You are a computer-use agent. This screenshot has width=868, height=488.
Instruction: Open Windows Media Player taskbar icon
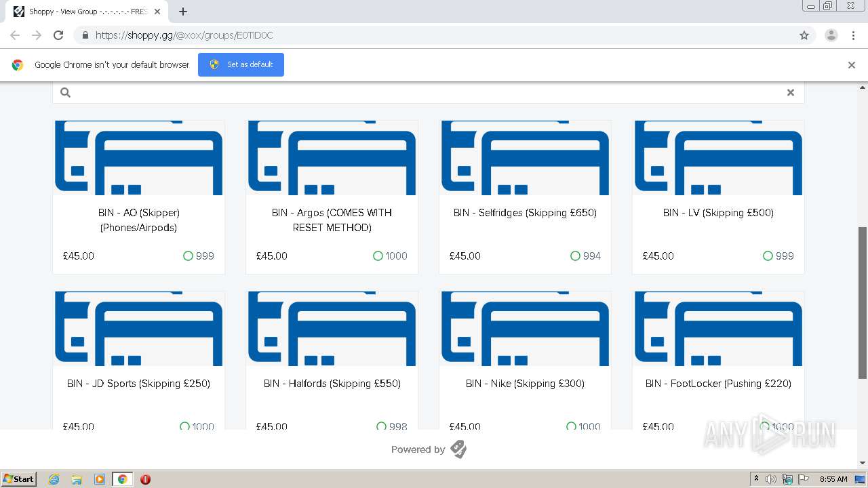click(100, 479)
